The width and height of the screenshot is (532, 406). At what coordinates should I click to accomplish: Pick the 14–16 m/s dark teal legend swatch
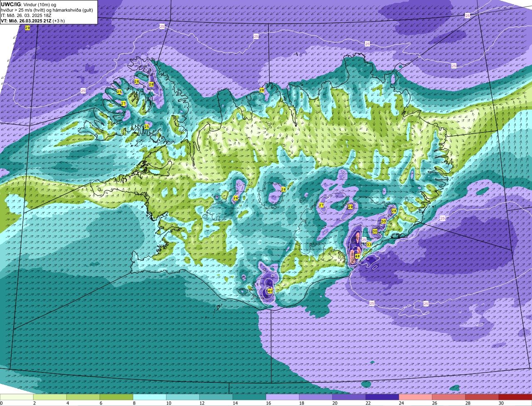[x=249, y=397]
